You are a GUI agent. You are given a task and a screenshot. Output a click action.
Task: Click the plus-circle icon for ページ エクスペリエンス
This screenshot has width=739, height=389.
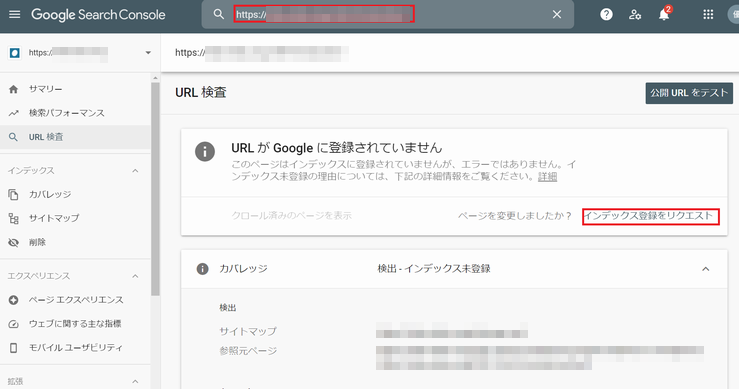14,300
